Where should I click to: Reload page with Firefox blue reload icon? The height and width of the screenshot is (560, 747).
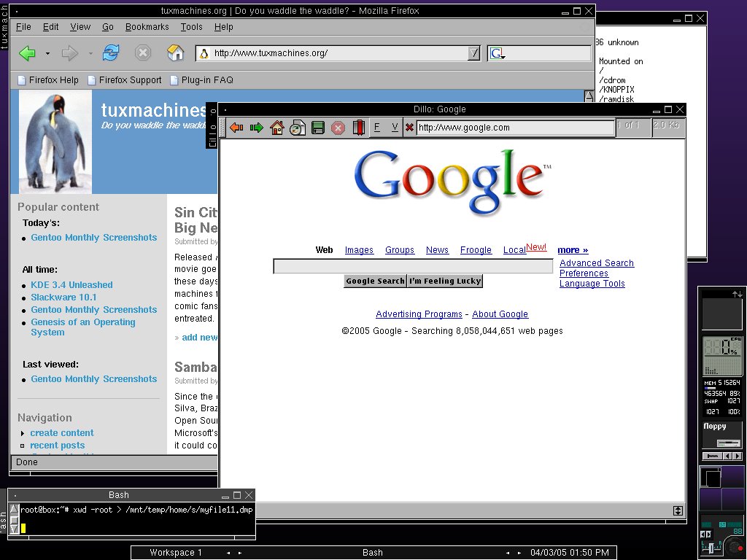click(x=111, y=52)
